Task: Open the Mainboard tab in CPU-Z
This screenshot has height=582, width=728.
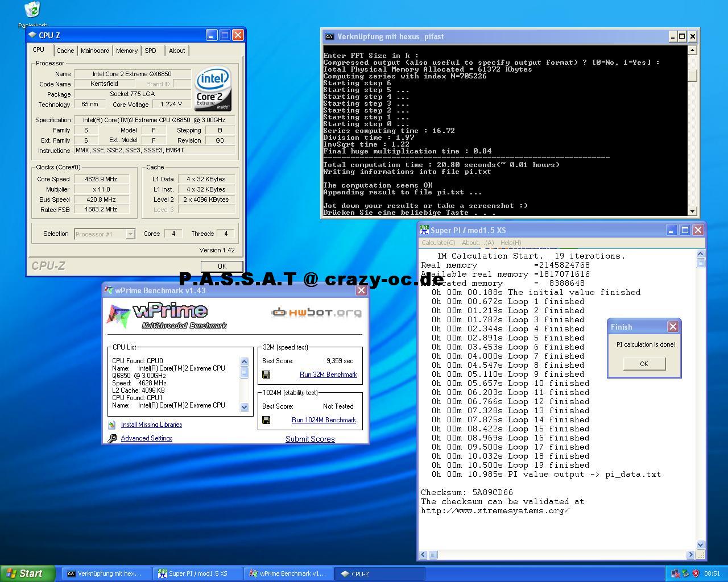Action: [x=95, y=51]
